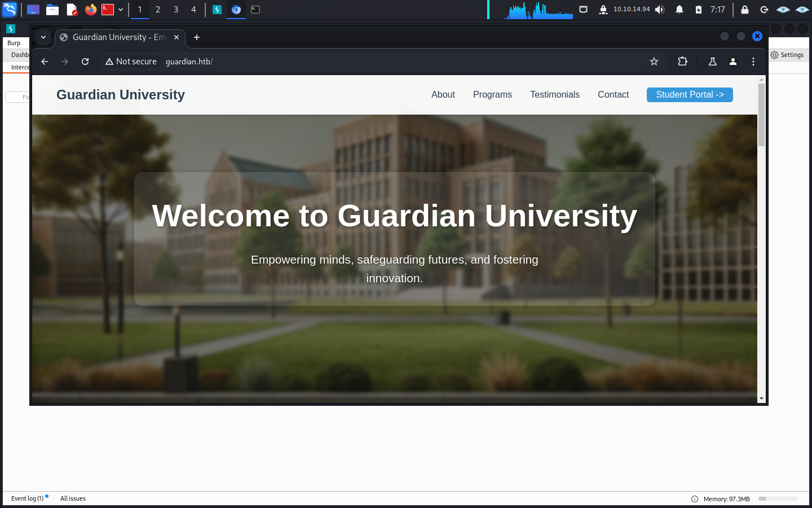Lock the screen with padlock icon
The height and width of the screenshot is (508, 812).
coord(745,10)
